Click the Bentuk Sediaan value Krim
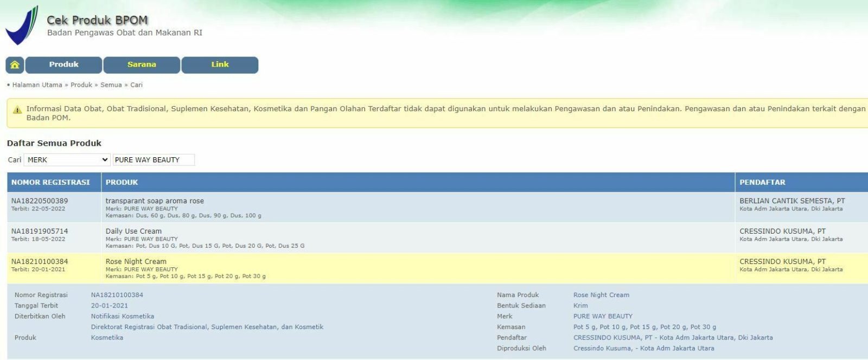 click(x=580, y=306)
